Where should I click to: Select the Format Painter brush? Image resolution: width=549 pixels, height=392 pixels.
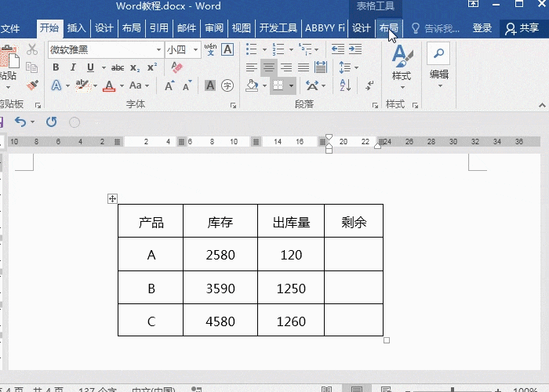point(32,85)
